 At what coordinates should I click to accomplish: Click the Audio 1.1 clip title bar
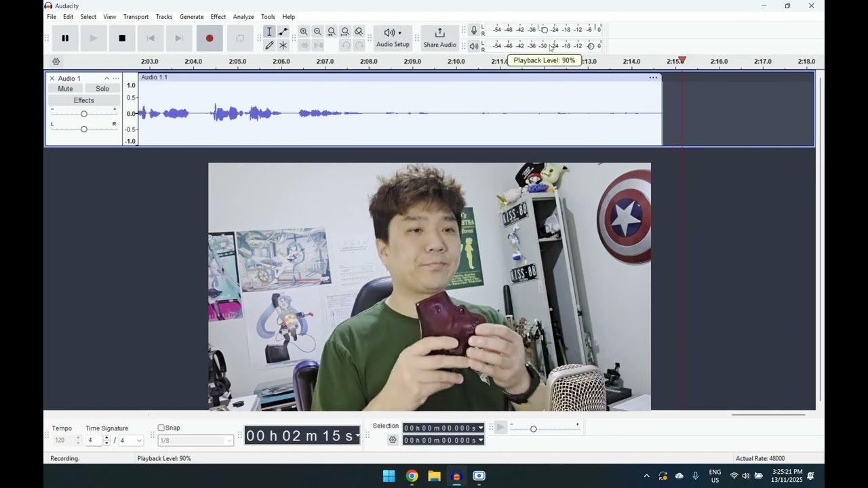pyautogui.click(x=400, y=77)
